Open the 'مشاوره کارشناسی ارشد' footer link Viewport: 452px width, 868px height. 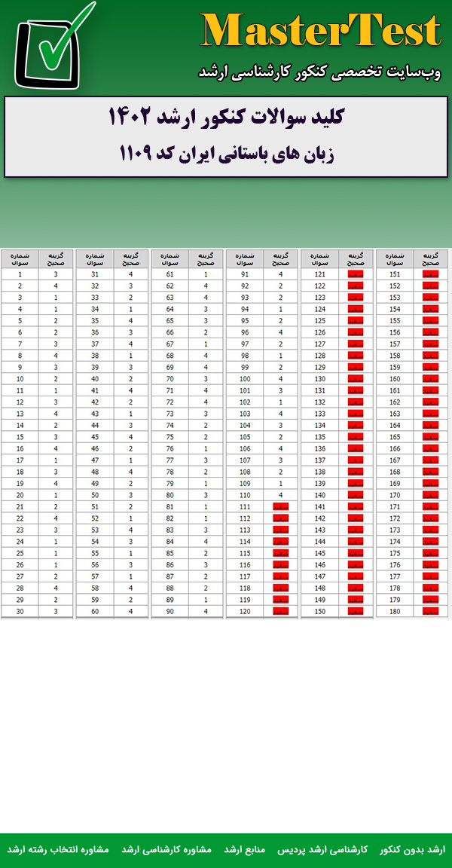click(x=167, y=849)
